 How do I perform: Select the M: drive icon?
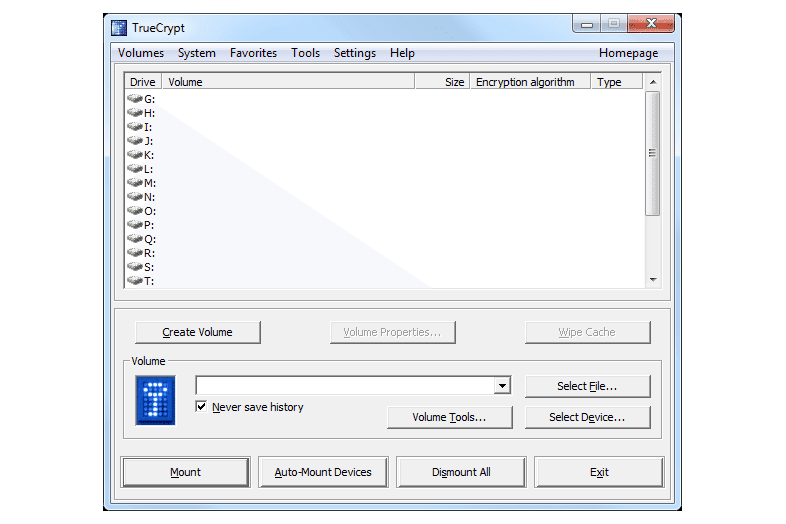click(x=135, y=183)
